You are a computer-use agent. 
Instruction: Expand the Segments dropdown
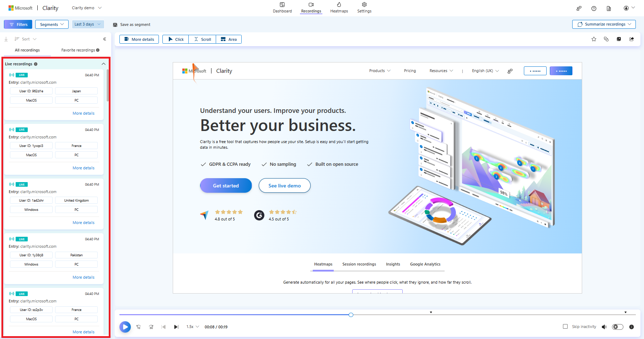point(52,24)
